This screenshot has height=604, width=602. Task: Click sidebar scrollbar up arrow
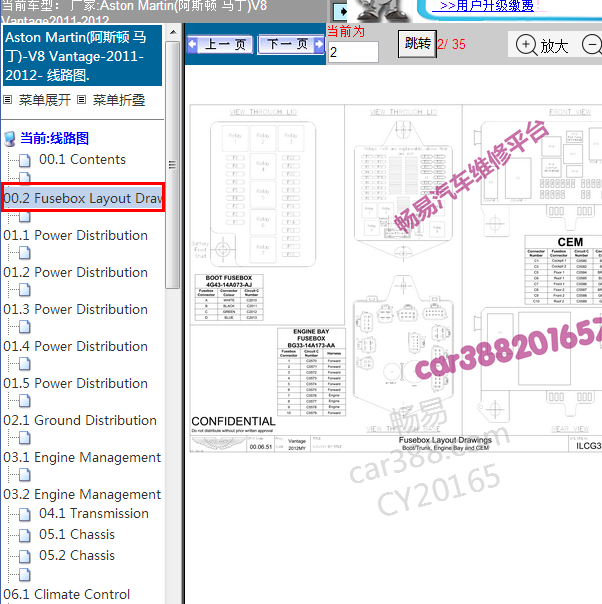click(x=173, y=32)
